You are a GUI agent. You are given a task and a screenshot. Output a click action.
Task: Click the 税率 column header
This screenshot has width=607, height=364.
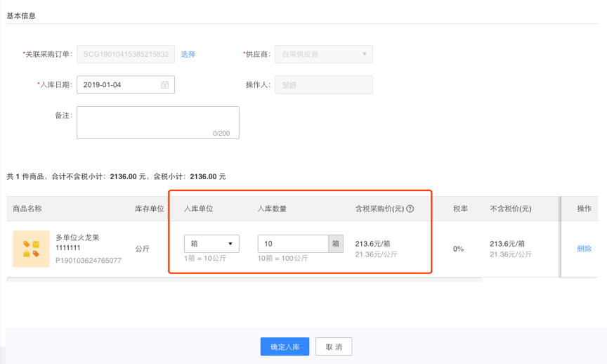[461, 209]
